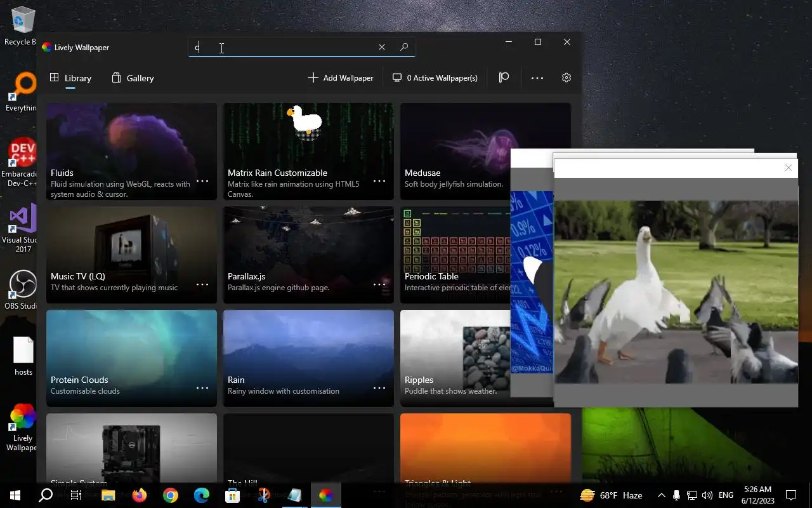Open Microsoft Store from the taskbar

[x=233, y=495]
